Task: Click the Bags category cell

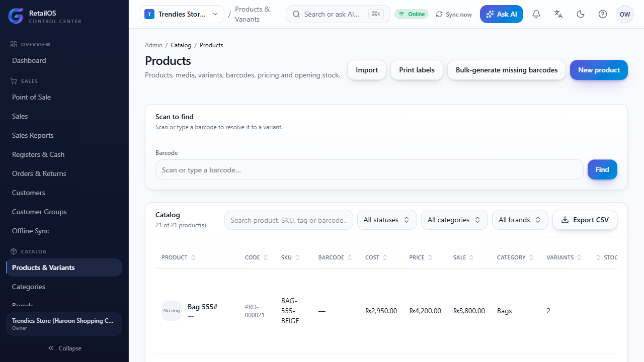Action: click(x=504, y=311)
